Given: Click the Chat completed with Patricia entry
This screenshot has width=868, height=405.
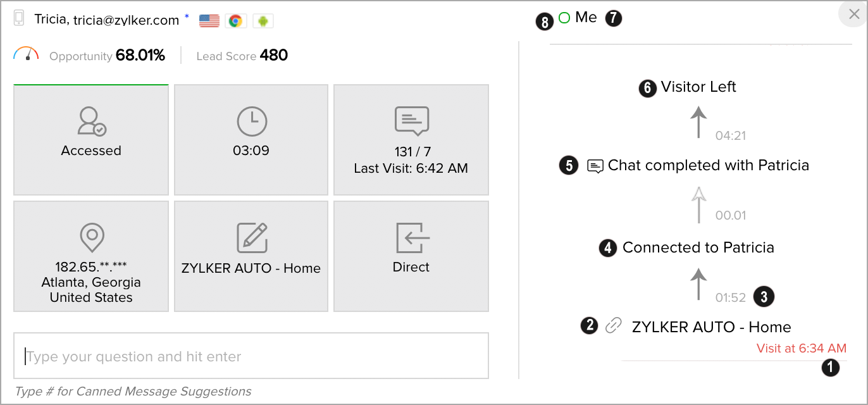Looking at the screenshot, I should [708, 166].
